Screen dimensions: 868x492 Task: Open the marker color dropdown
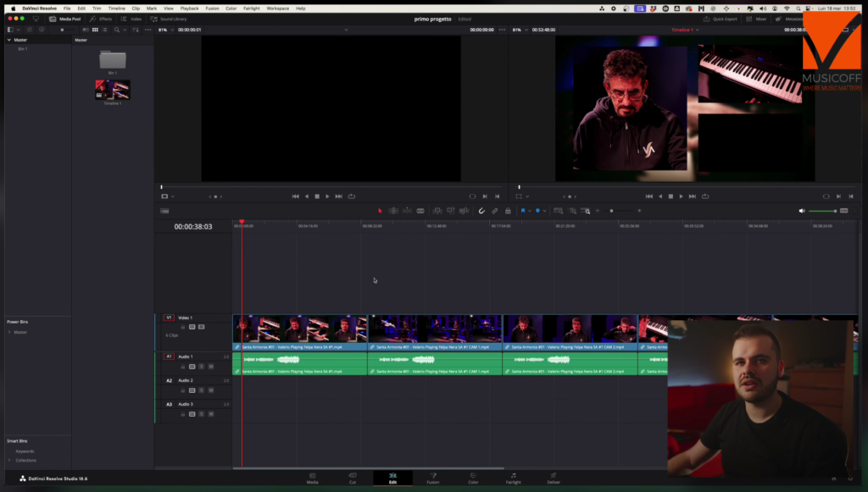[x=545, y=210]
